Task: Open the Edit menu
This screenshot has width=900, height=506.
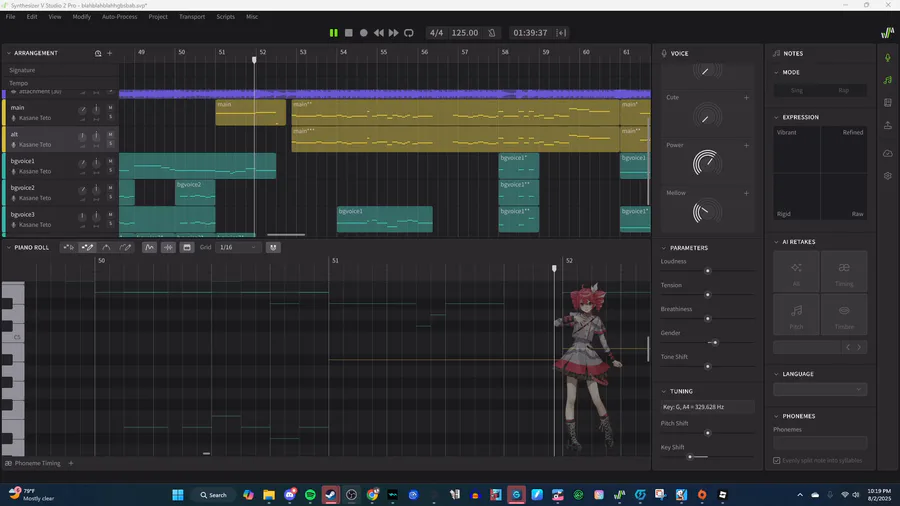Action: [x=32, y=17]
